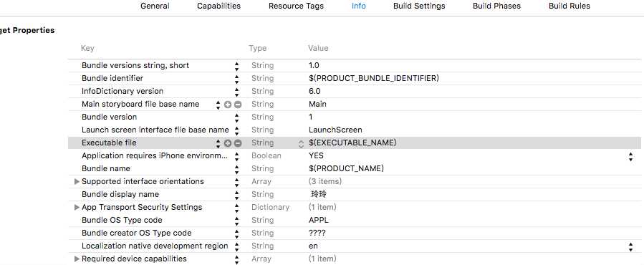Viewport: 644px width, 265px height.
Task: Select the $(PRODUCT_NAME) value
Action: 346,168
